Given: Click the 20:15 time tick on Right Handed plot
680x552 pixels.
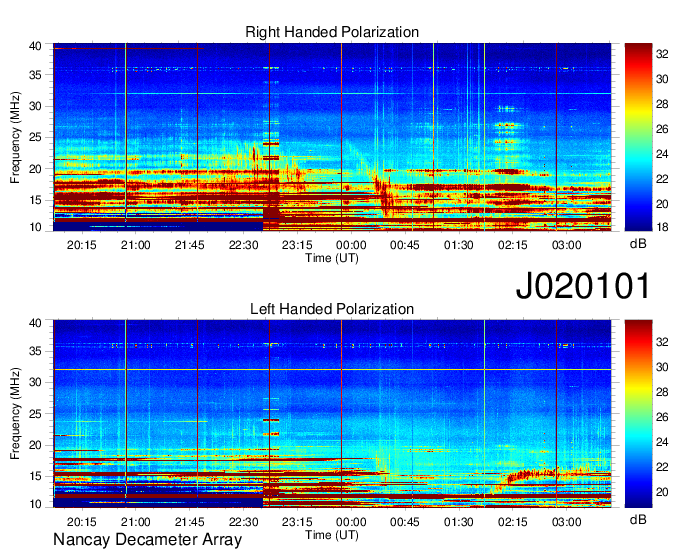Looking at the screenshot, I should (82, 245).
